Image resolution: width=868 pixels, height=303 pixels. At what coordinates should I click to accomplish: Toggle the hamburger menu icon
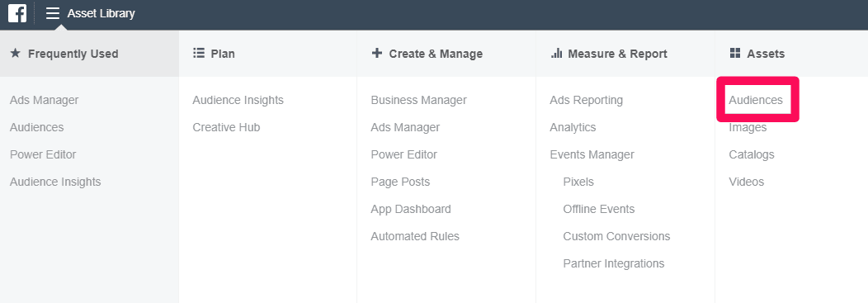coord(53,12)
